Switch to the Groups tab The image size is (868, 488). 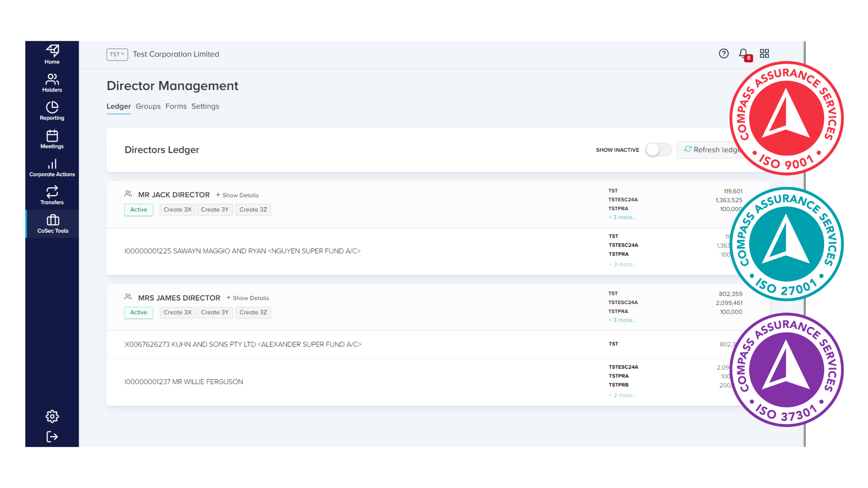(x=148, y=106)
